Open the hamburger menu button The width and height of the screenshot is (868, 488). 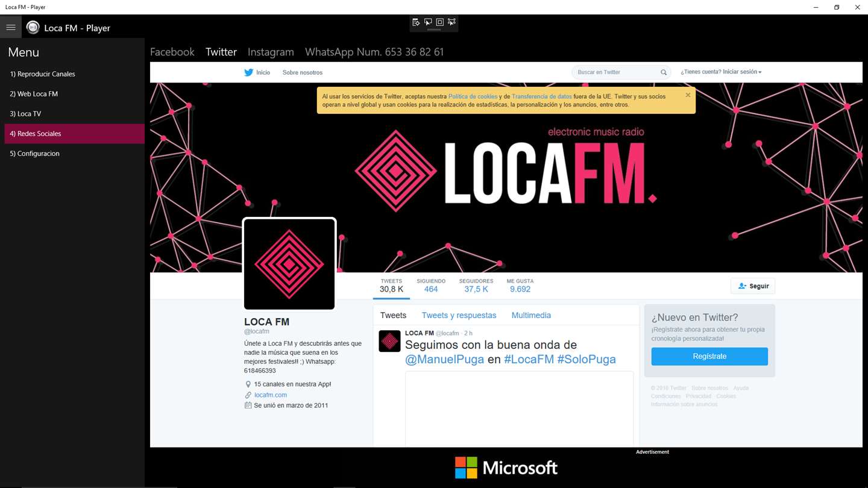click(x=11, y=27)
